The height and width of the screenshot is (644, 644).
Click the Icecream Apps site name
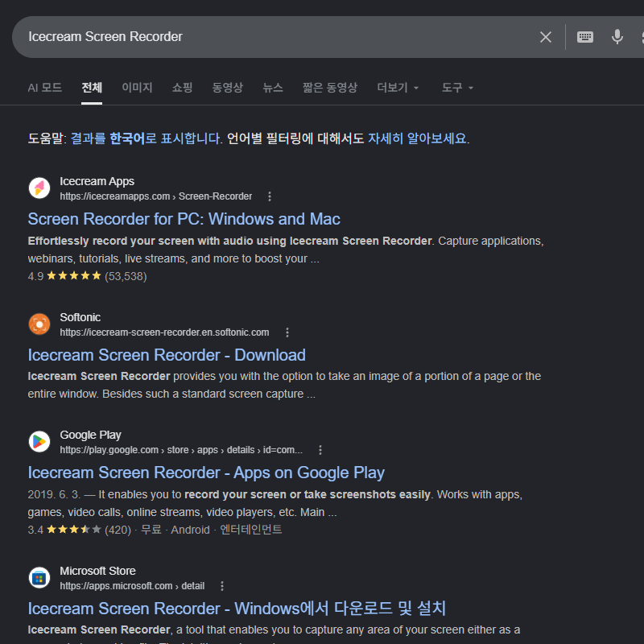tap(97, 181)
